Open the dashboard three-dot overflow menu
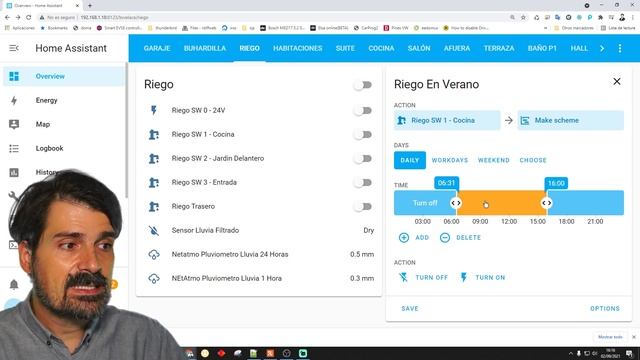Screen dimensions: 640x360 click(x=620, y=48)
